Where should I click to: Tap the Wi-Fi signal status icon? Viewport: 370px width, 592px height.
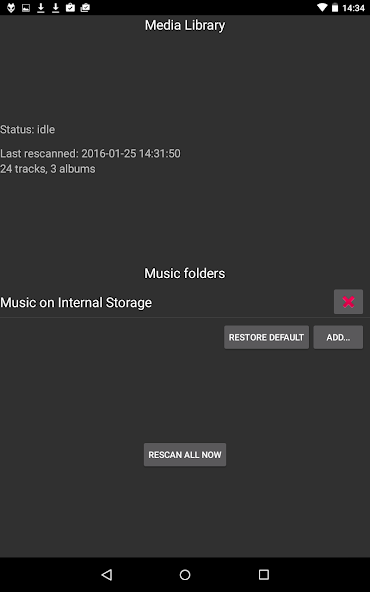(x=322, y=8)
